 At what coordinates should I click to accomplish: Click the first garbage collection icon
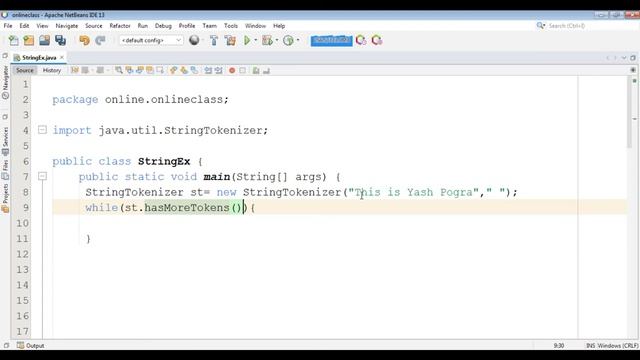[361, 40]
